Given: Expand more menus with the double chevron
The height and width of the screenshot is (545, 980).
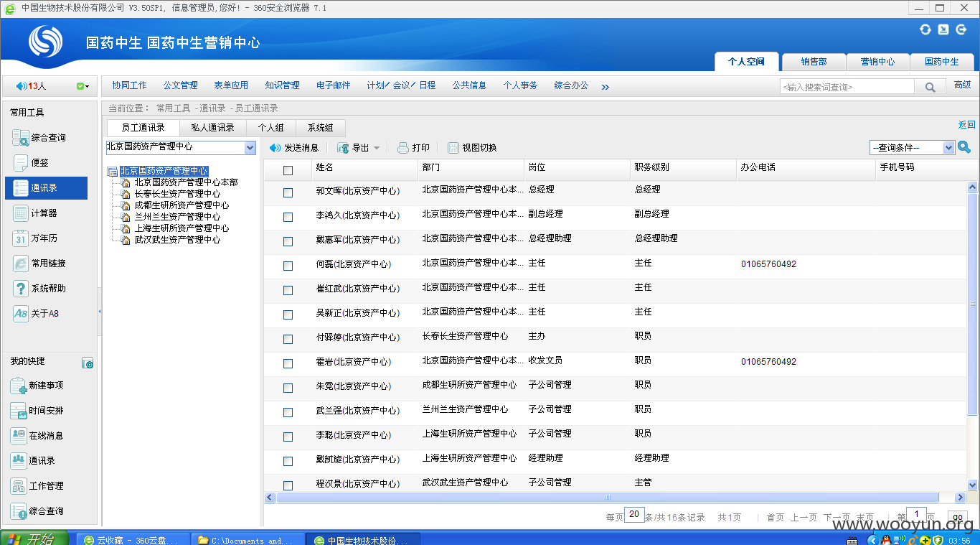Looking at the screenshot, I should pos(605,87).
